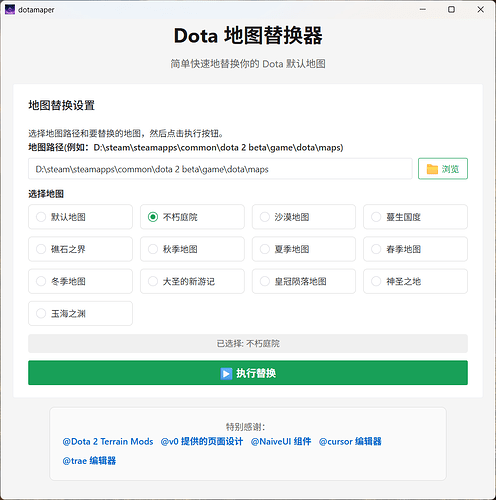Click the play icon on 执行替换 button
The image size is (496, 500).
226,373
